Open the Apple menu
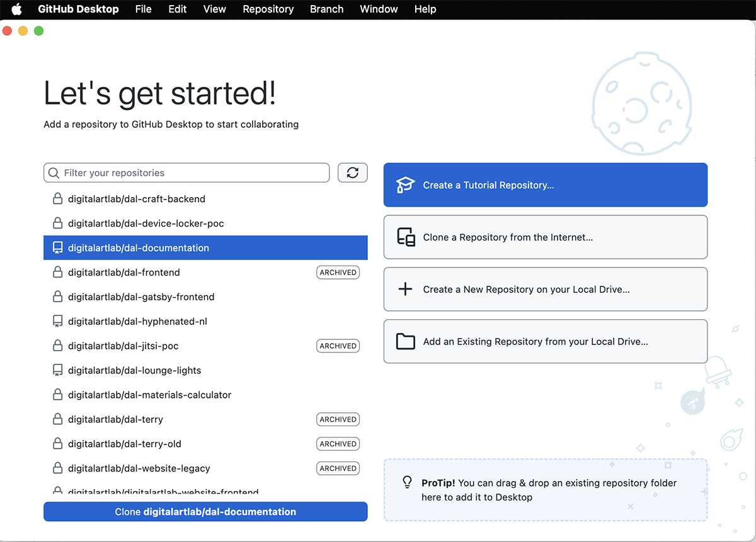Screen dimensions: 756x542 click(16, 9)
